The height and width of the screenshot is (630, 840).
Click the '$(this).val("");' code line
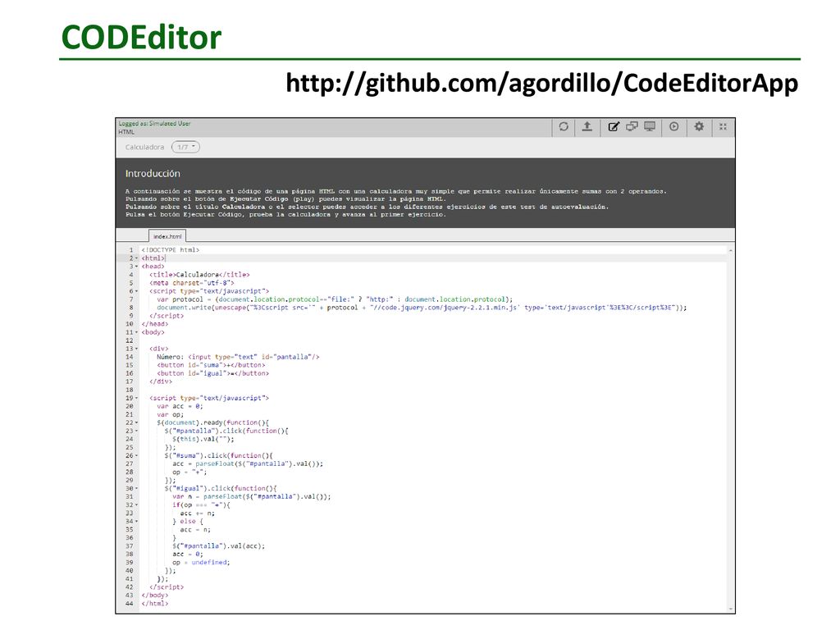(x=203, y=440)
